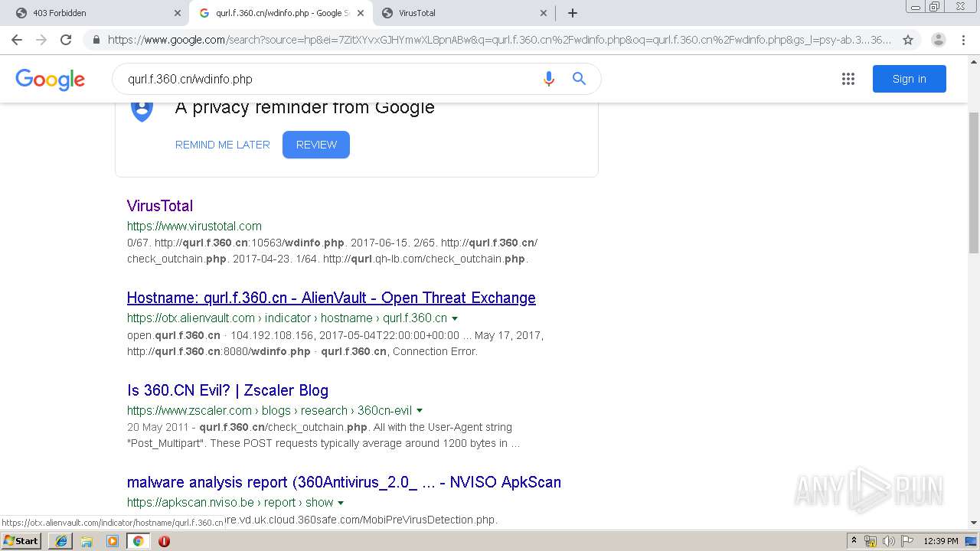Image resolution: width=980 pixels, height=551 pixels.
Task: Open the Is 360.CN Evil Zscaler Blog result
Action: click(227, 390)
